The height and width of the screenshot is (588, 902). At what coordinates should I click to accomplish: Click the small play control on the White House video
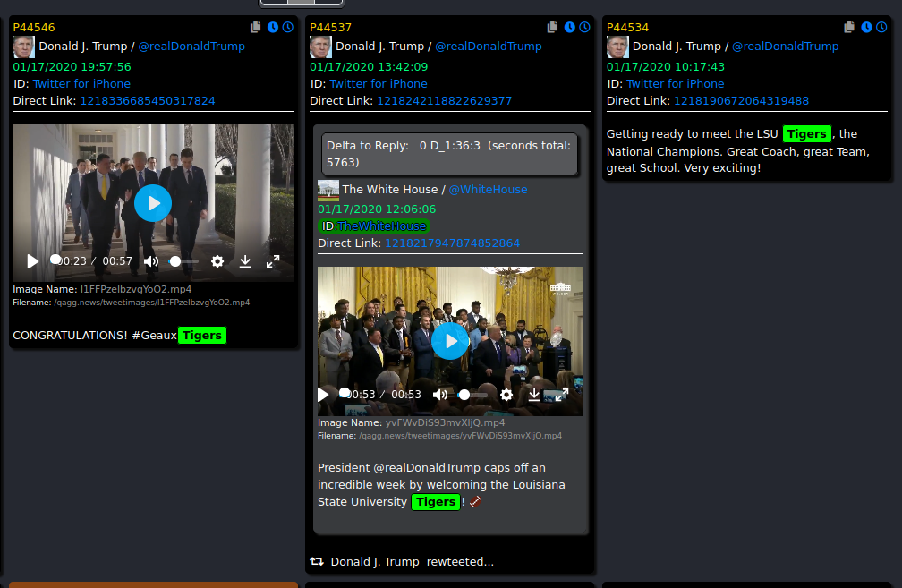[323, 395]
